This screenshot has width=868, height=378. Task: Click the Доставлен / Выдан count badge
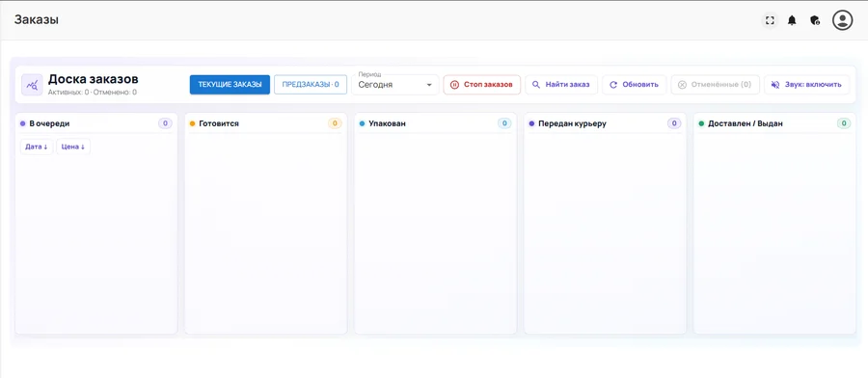[x=844, y=123]
